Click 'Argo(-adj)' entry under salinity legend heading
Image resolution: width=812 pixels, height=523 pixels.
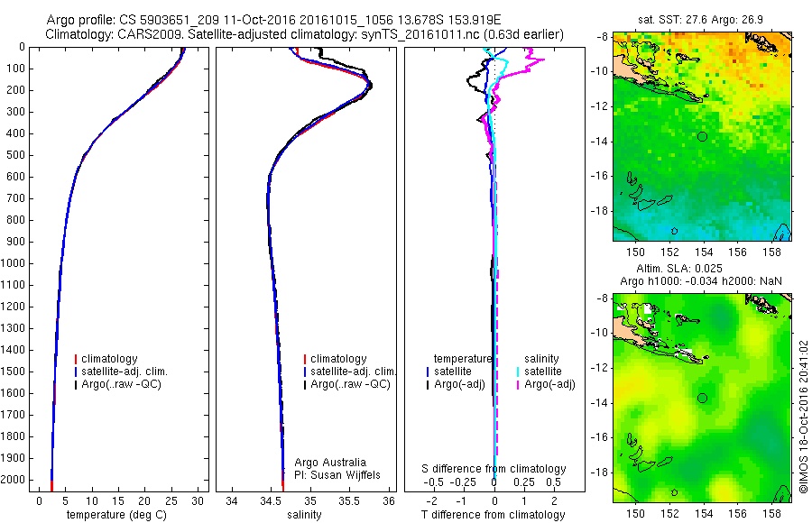[x=549, y=384]
